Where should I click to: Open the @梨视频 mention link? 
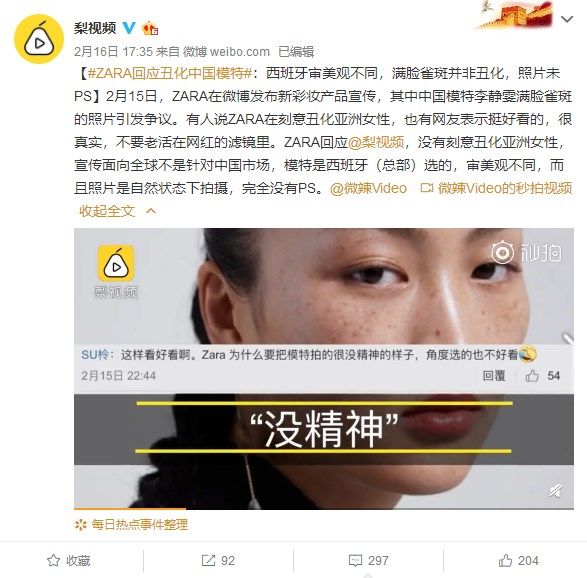point(376,142)
